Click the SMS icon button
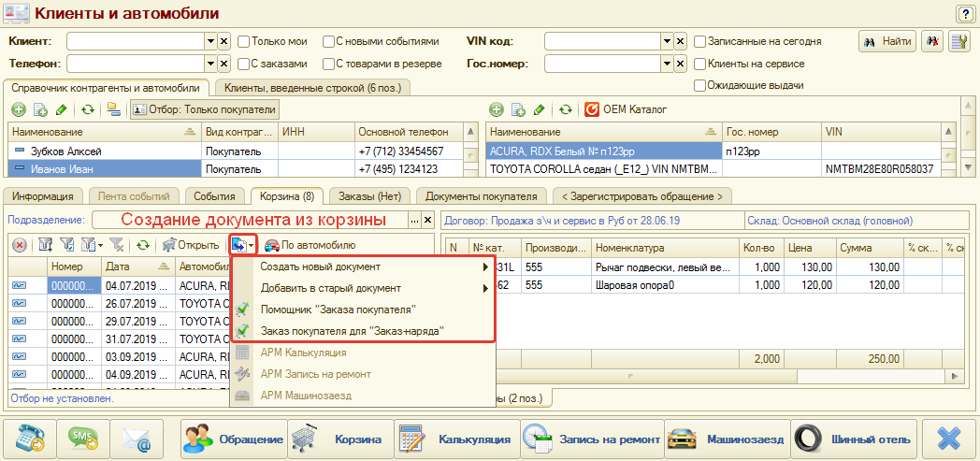 coord(83,439)
